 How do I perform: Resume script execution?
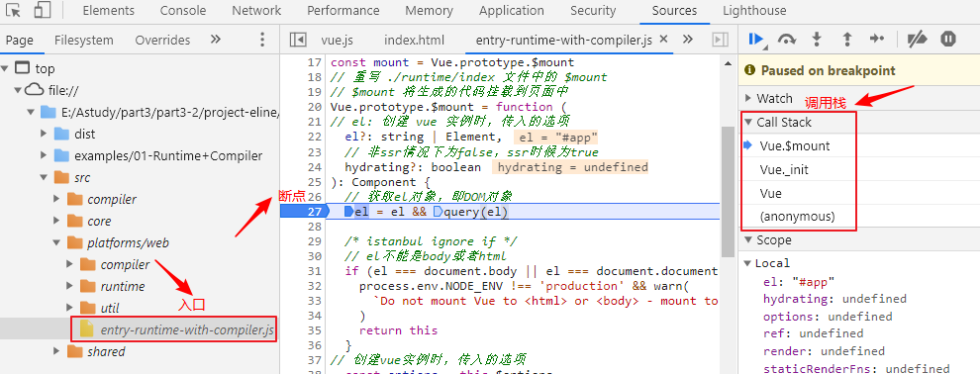pyautogui.click(x=757, y=40)
